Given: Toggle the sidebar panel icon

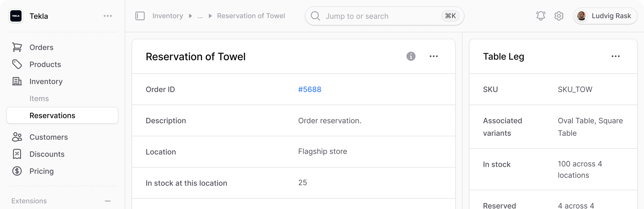Looking at the screenshot, I should point(140,16).
